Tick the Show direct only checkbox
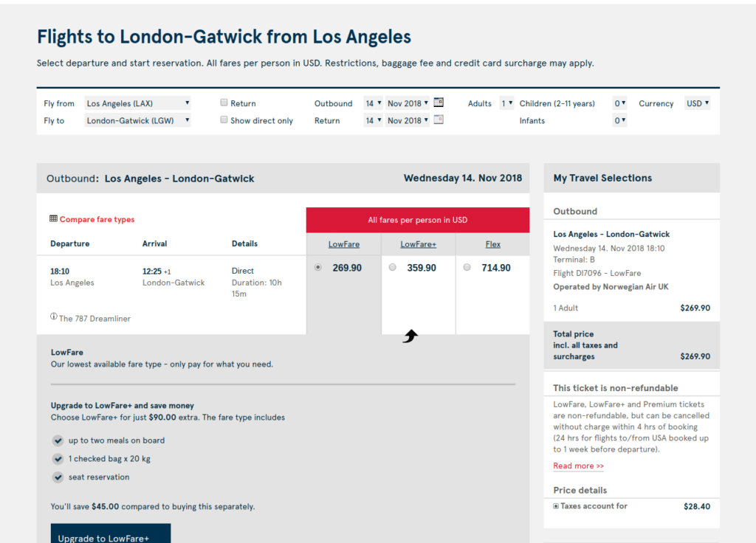756x543 pixels. pyautogui.click(x=224, y=120)
